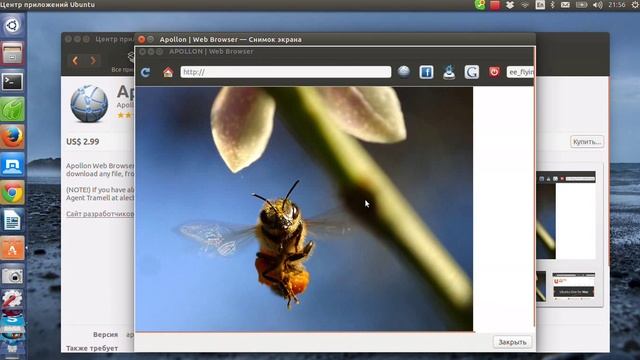Click the red power icon in Apollon toolbar
Image resolution: width=640 pixels, height=360 pixels.
tap(494, 72)
